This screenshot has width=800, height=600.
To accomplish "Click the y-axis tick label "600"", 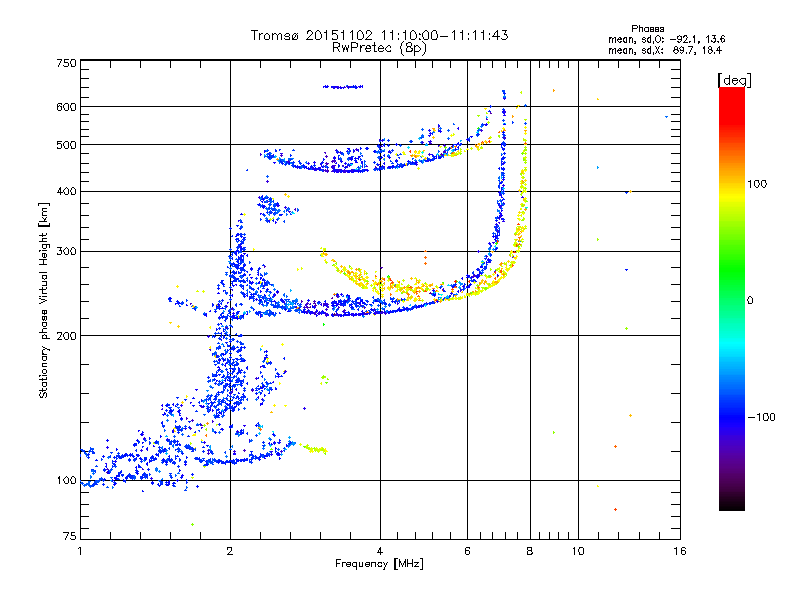I will click(66, 107).
